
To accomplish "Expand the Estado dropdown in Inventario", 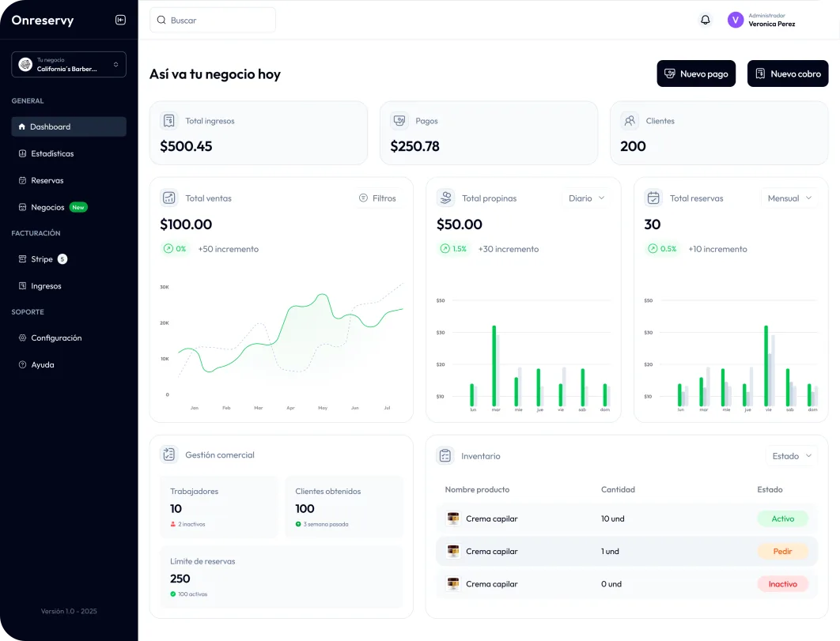I will (x=791, y=455).
